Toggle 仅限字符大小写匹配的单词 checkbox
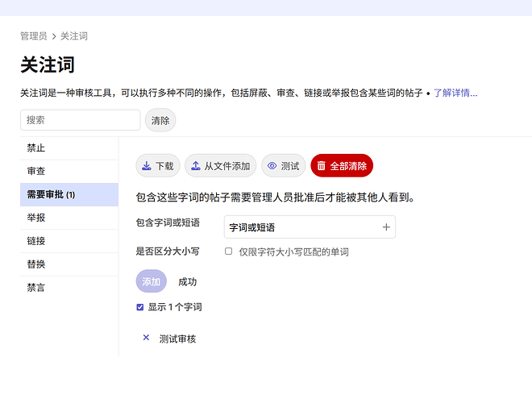This screenshot has width=532, height=403. tap(229, 251)
